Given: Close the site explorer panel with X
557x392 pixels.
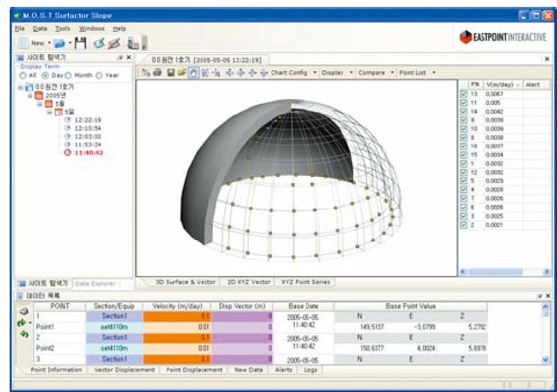Looking at the screenshot, I should click(128, 58).
